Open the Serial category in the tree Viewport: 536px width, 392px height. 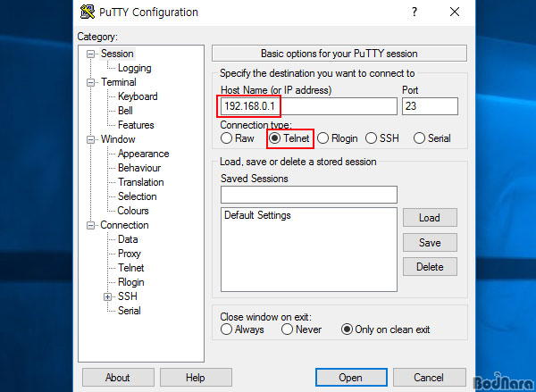tap(130, 311)
